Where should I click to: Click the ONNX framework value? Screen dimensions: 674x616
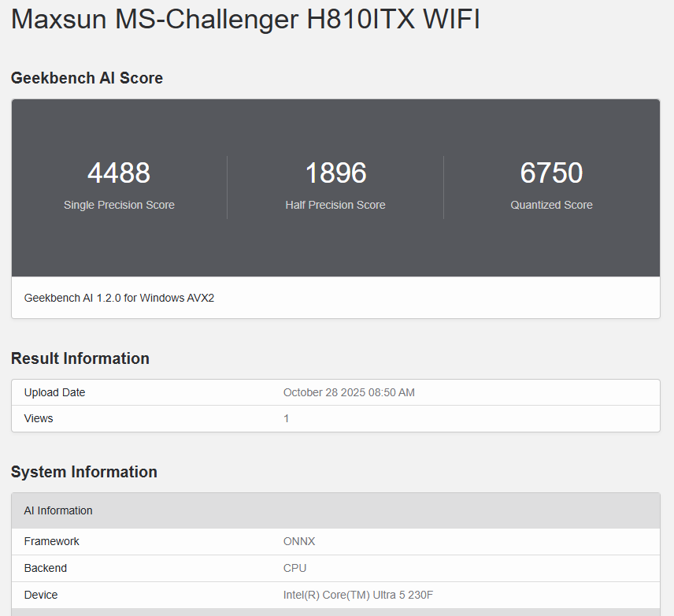[299, 542]
